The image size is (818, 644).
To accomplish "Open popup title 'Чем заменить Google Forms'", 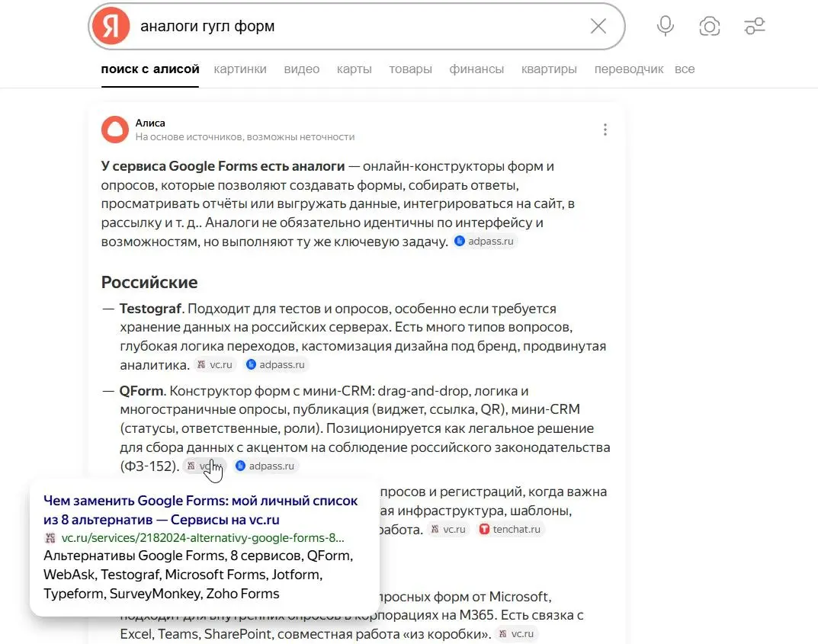I will [x=200, y=510].
